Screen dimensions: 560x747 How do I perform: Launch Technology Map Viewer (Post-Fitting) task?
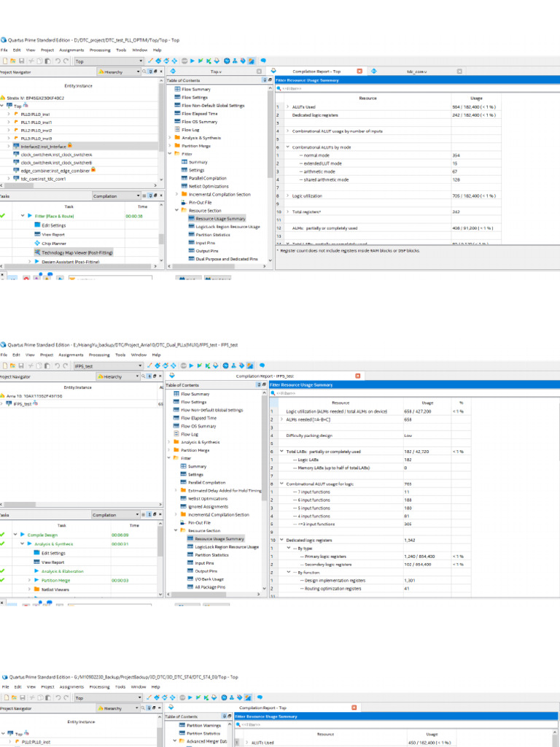pyautogui.click(x=72, y=252)
